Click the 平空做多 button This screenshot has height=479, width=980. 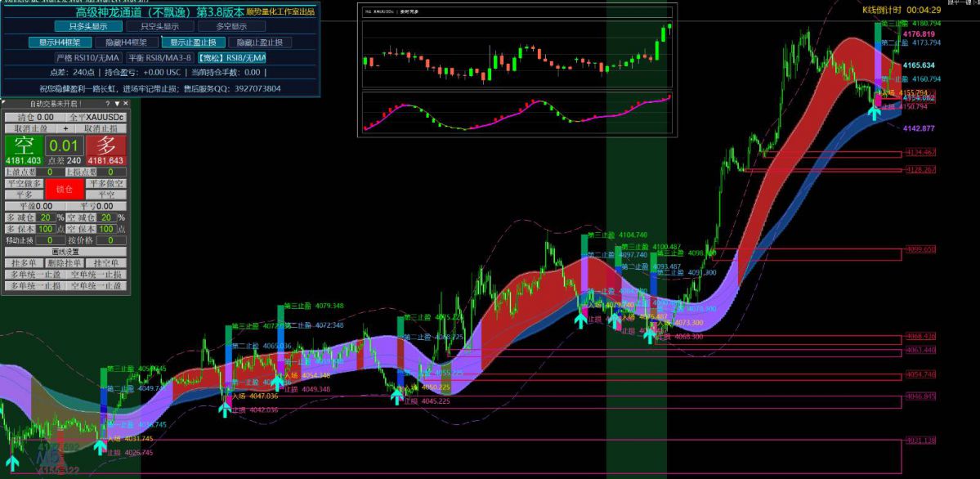pyautogui.click(x=25, y=183)
